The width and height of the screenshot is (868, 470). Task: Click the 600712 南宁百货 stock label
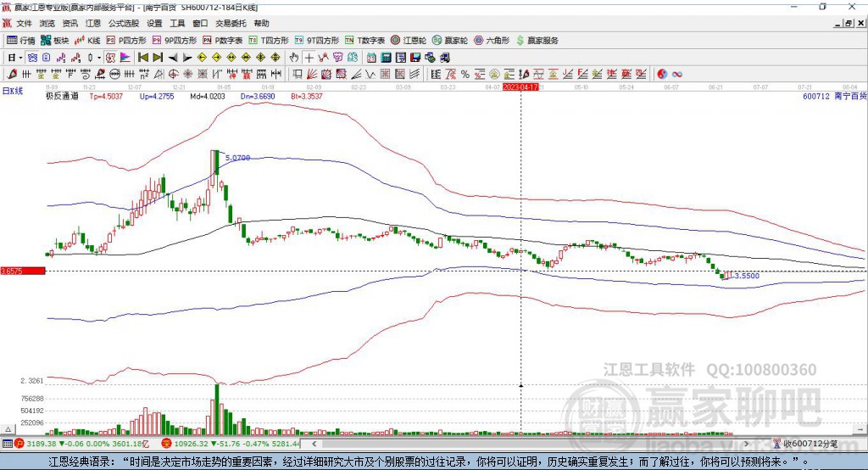835,97
